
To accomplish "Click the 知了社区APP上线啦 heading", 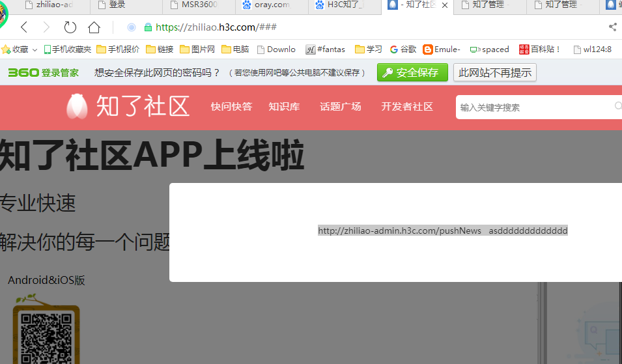I will [152, 155].
